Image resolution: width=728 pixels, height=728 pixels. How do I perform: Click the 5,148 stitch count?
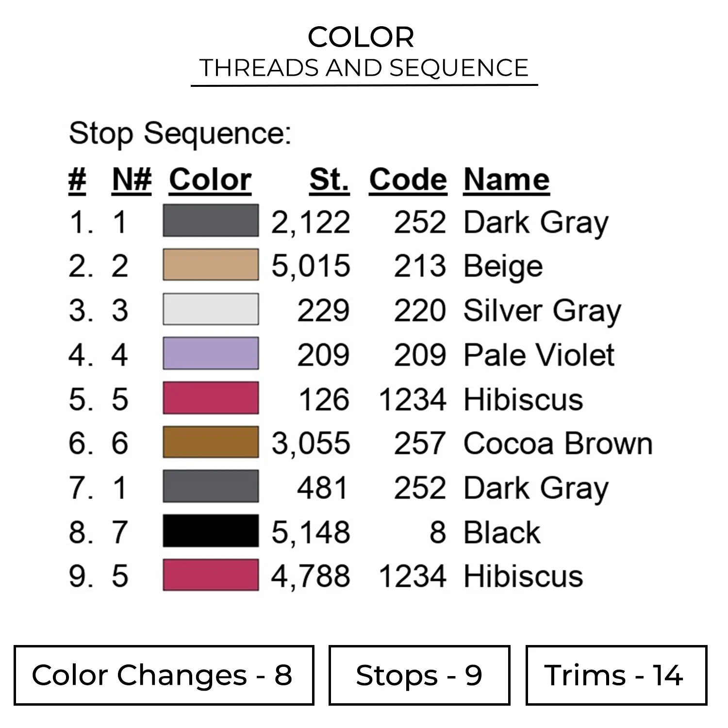311,532
